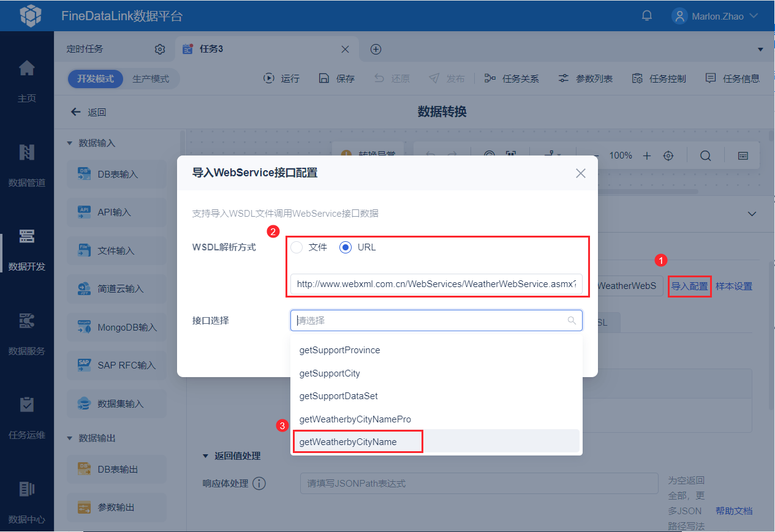Viewport: 775px width, 532px height.
Task: Choose getWeatherbyCityName from the list
Action: [x=436, y=442]
